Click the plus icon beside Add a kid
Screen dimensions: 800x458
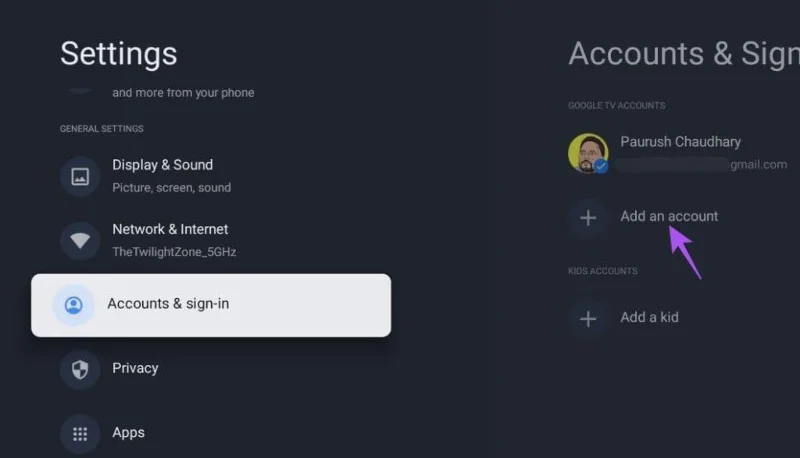588,319
